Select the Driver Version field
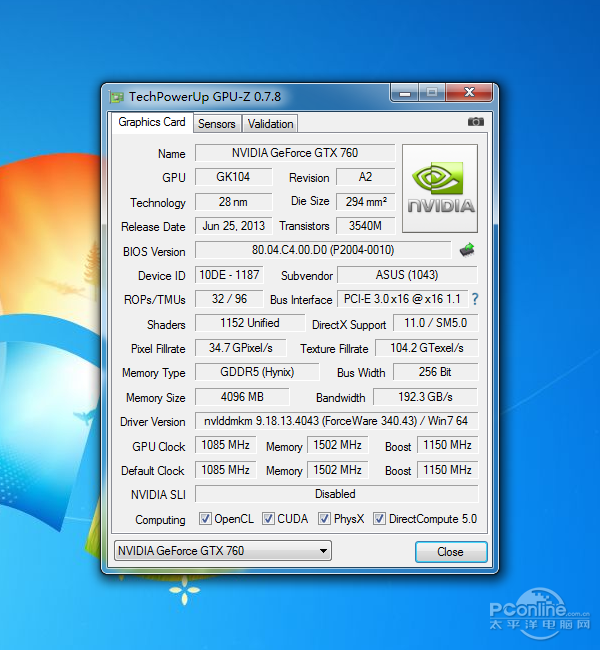The height and width of the screenshot is (650, 600). click(335, 421)
